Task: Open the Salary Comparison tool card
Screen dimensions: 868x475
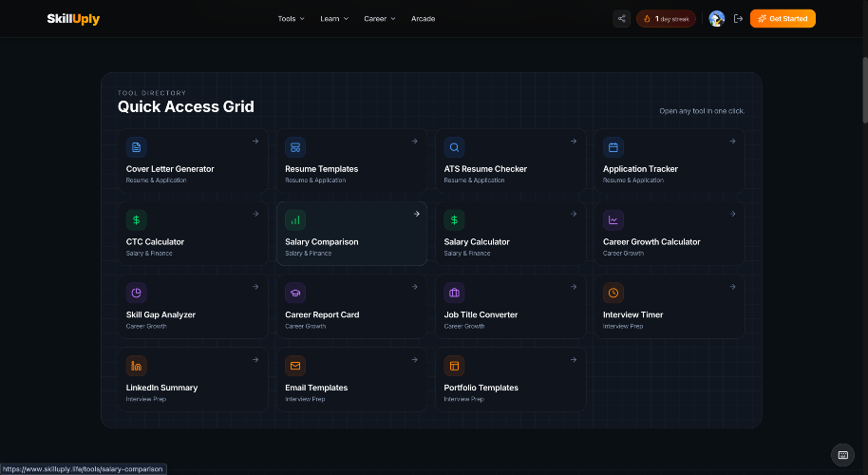Action: tap(350, 233)
